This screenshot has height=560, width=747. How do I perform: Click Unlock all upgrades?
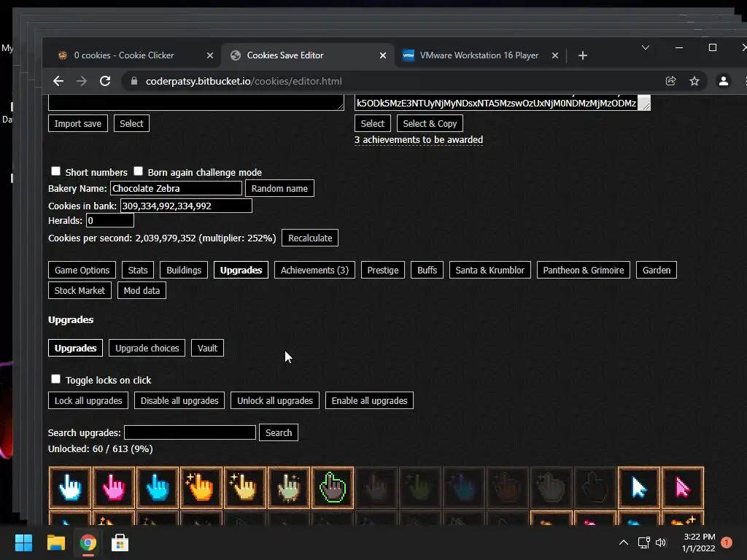coord(275,400)
